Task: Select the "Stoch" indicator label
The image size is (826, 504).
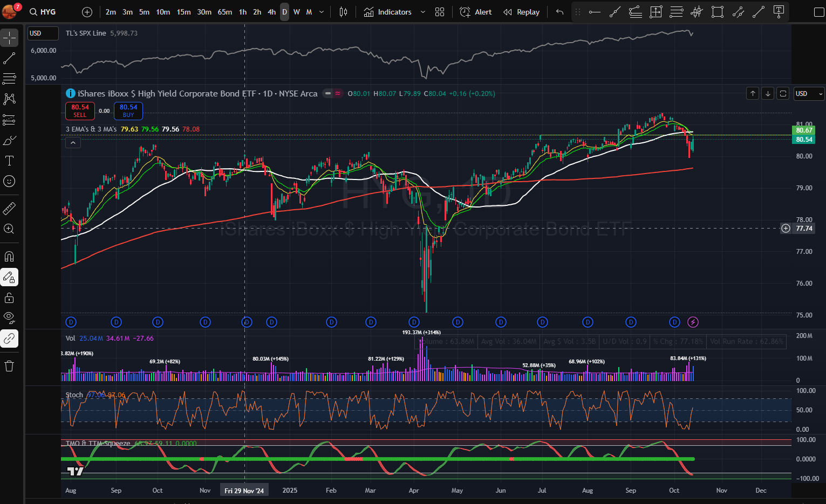Action: 74,395
